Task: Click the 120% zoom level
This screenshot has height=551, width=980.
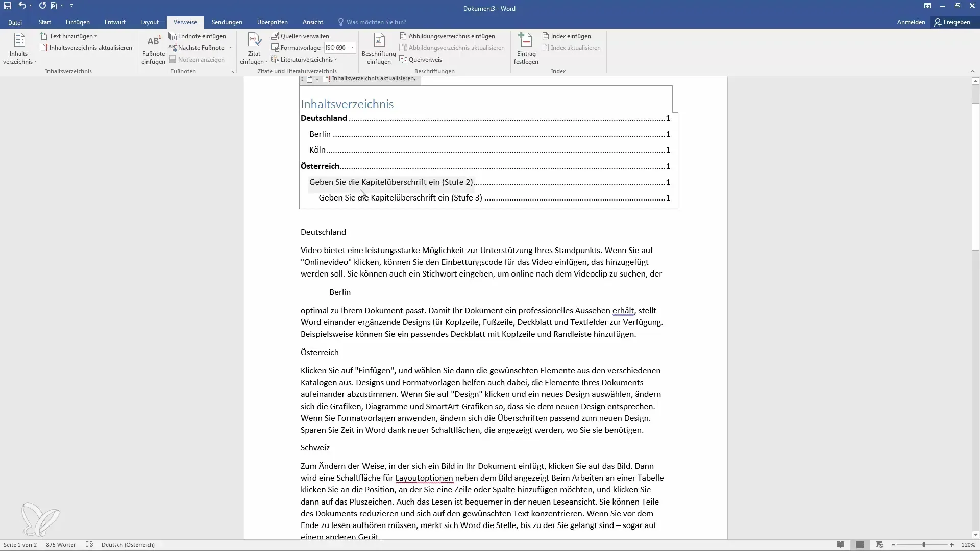Action: pos(968,545)
